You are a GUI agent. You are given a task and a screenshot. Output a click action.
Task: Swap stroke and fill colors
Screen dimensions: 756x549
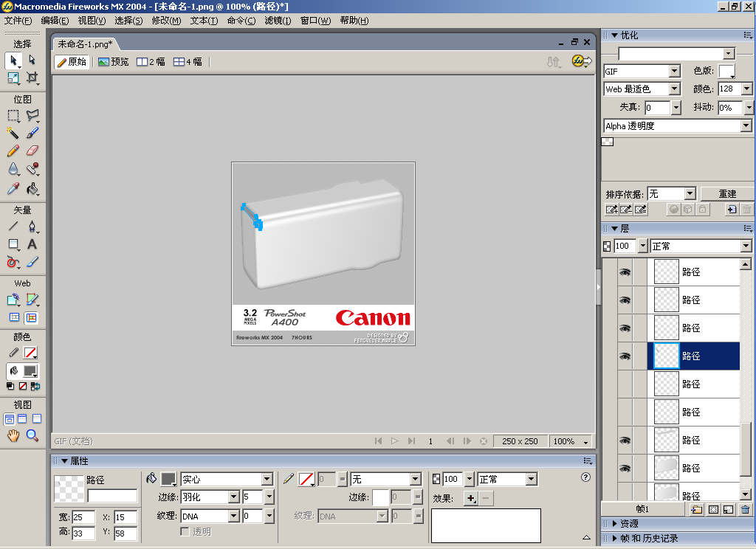[x=35, y=386]
